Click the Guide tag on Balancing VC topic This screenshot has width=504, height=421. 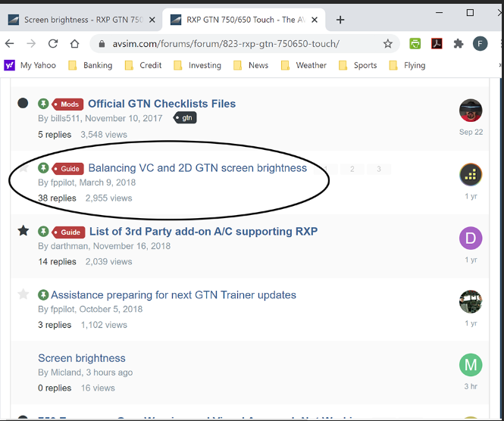tap(67, 169)
